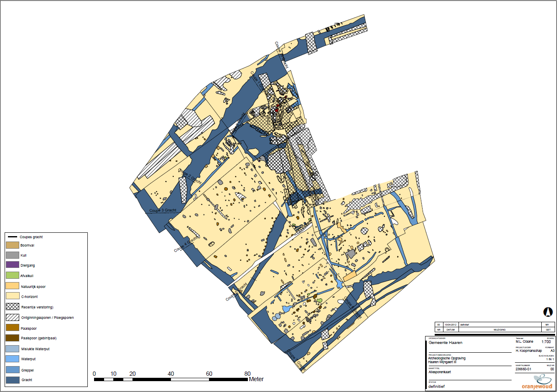Click the 'Natuurlijk spoor' legend label
This screenshot has width=558, height=392.
[33, 287]
